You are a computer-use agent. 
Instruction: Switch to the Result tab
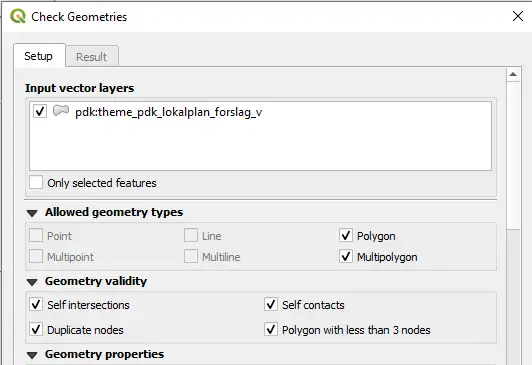pyautogui.click(x=92, y=56)
